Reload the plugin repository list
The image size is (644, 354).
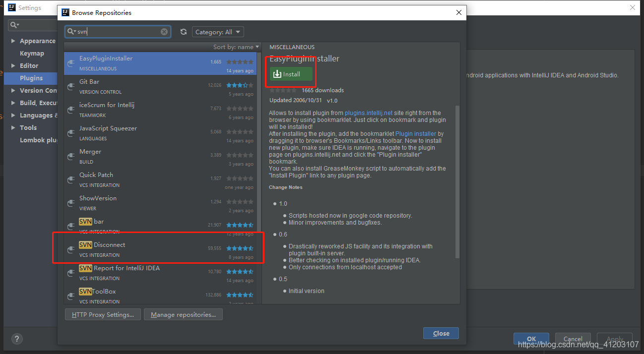[184, 32]
